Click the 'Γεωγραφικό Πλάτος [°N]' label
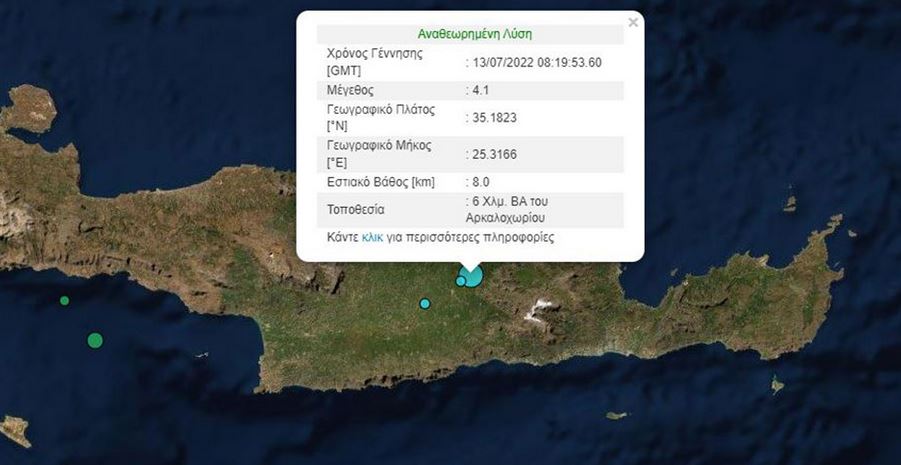Viewport: 901px width, 465px height. pos(380,118)
